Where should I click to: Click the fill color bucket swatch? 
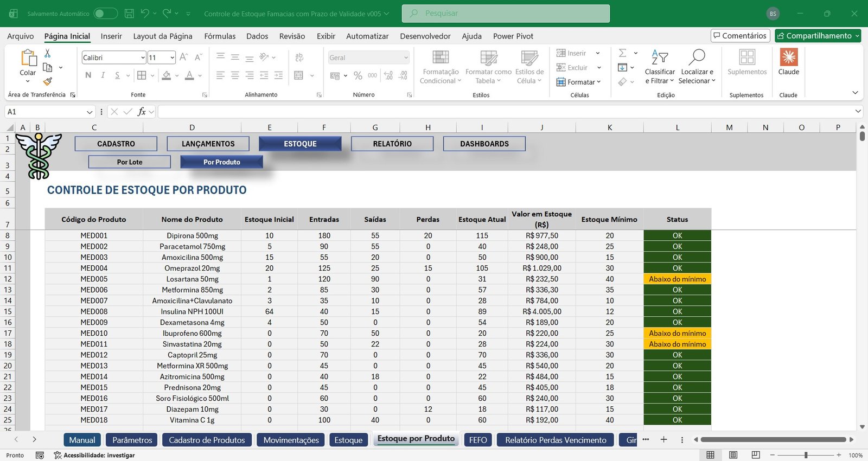pos(167,75)
